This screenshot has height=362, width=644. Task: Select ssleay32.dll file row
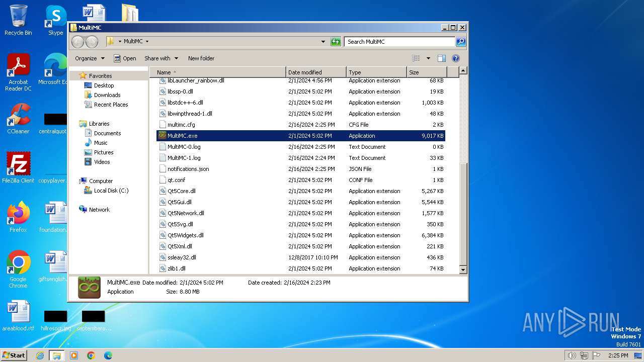pyautogui.click(x=301, y=257)
